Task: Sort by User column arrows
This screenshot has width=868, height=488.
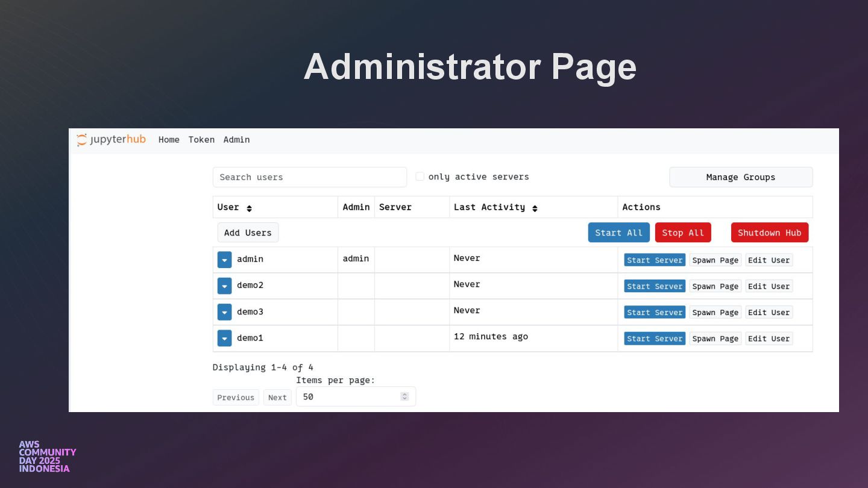Action: (x=249, y=208)
